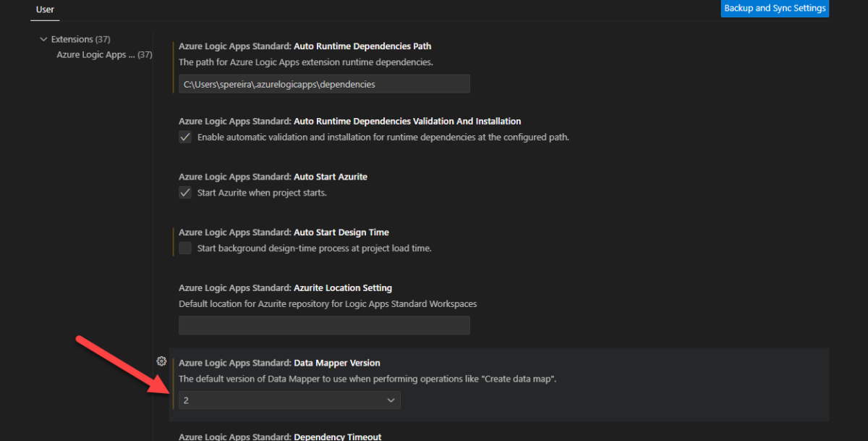Click inside the Auto Runtime Dependencies Path field

323,83
